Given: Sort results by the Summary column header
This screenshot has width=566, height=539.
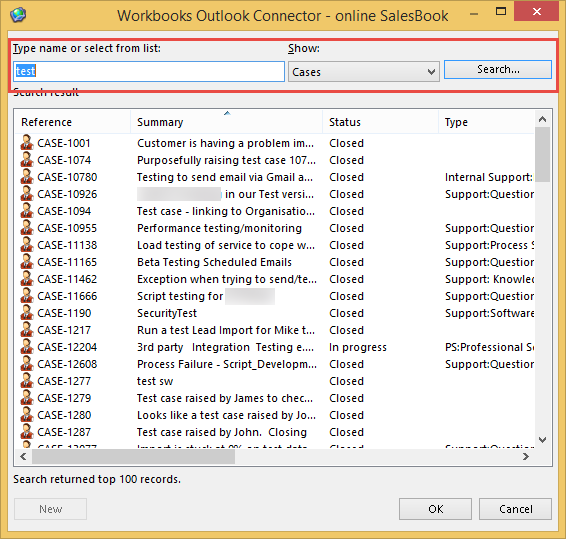Looking at the screenshot, I should (x=226, y=122).
